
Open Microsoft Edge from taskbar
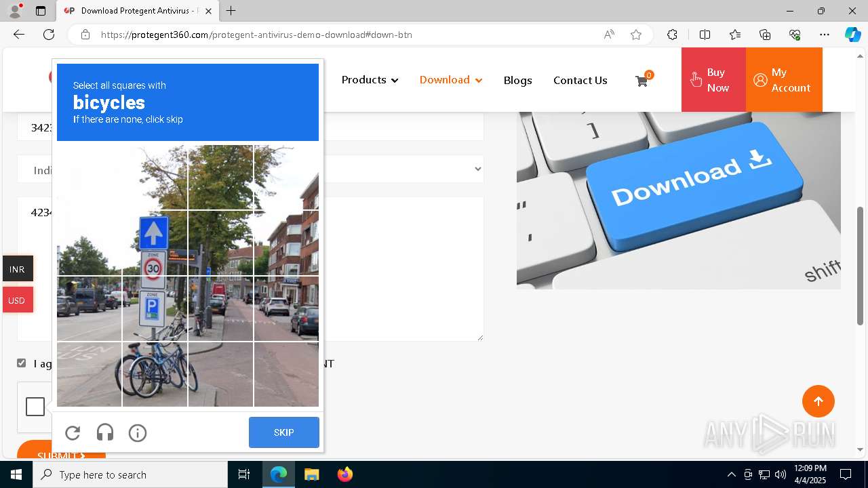(x=279, y=474)
